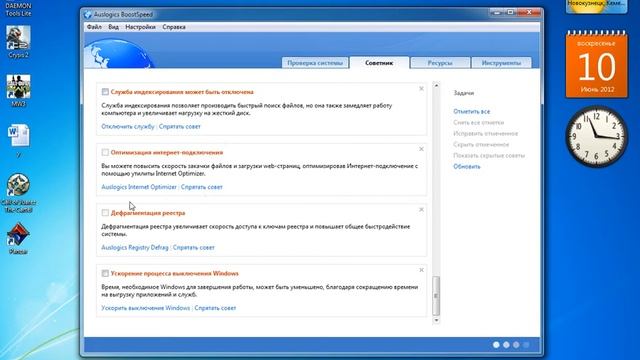Click Скрыть отмеченное in tasks
The width and height of the screenshot is (640, 360).
(x=481, y=144)
